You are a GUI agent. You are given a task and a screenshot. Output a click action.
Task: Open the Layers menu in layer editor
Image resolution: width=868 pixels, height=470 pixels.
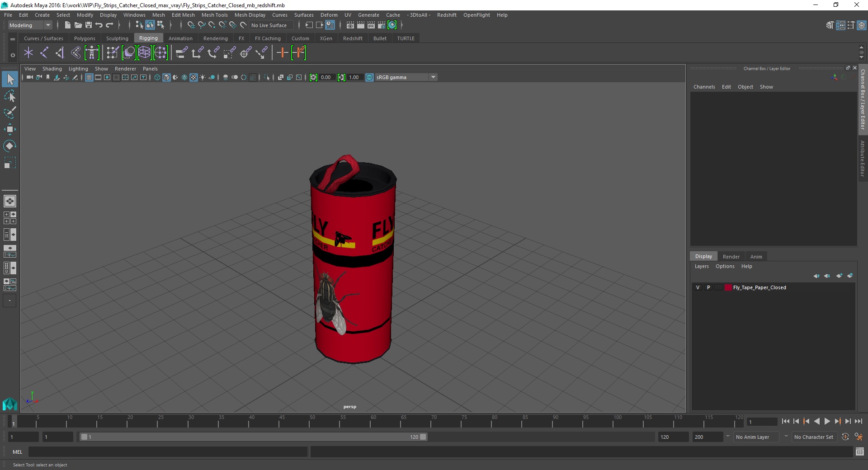(x=702, y=266)
